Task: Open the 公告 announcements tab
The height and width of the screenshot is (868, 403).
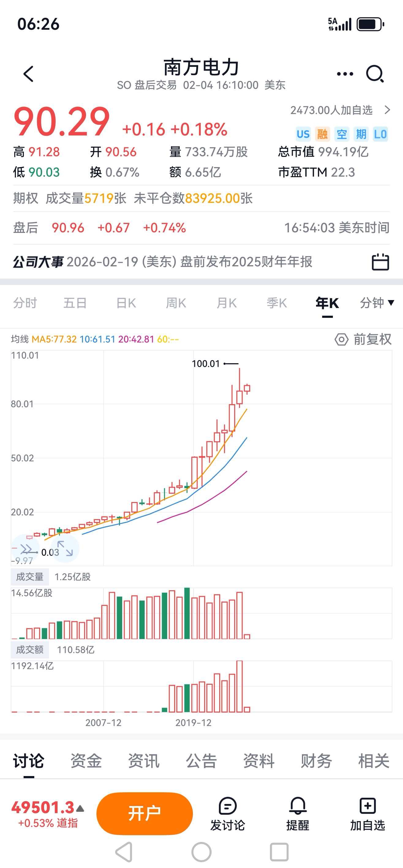Action: tap(201, 760)
